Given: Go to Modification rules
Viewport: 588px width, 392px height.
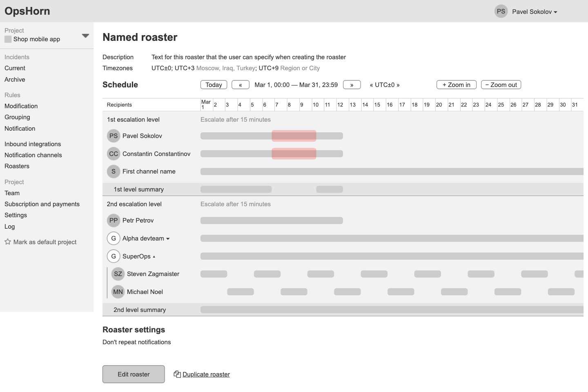Looking at the screenshot, I should [21, 106].
